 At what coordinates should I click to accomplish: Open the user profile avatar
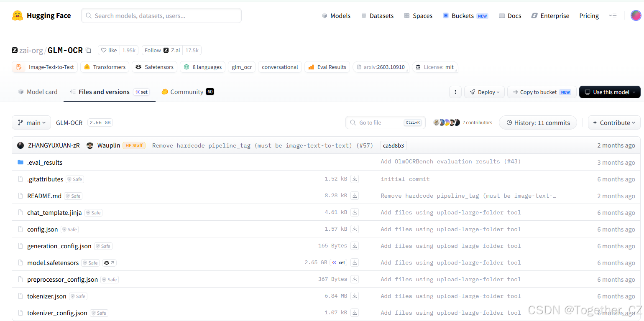pyautogui.click(x=636, y=16)
